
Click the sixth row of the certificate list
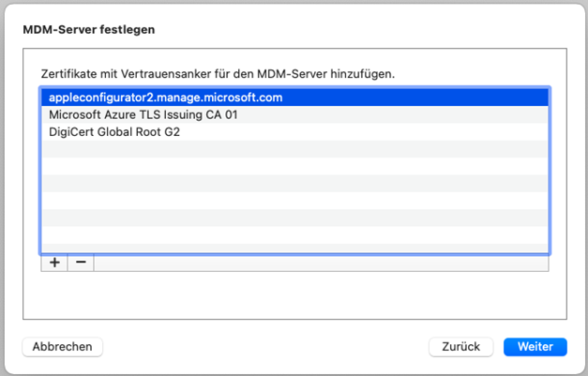click(294, 183)
